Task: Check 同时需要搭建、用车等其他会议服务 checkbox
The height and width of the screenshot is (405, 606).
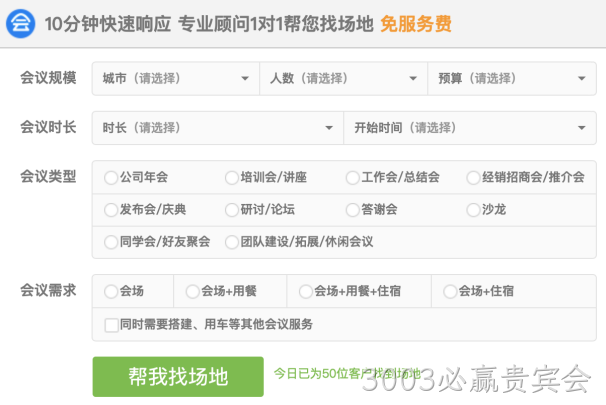Action: tap(111, 325)
